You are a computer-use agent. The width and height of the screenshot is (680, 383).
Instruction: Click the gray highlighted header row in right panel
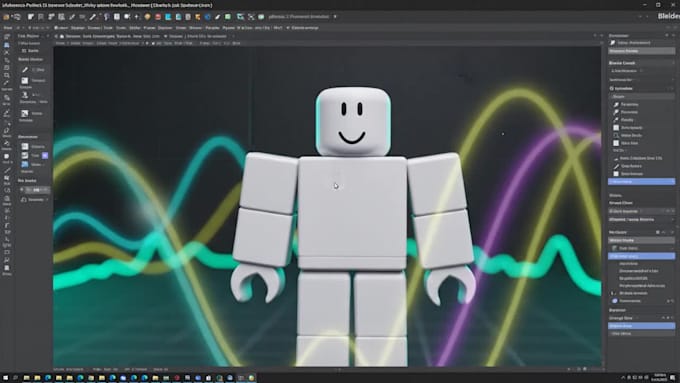[x=641, y=51]
